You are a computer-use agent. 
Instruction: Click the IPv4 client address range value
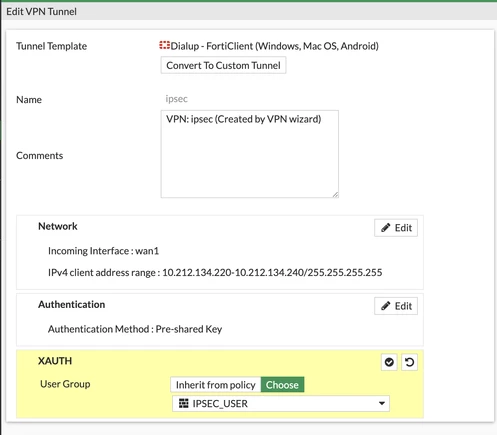coord(272,273)
